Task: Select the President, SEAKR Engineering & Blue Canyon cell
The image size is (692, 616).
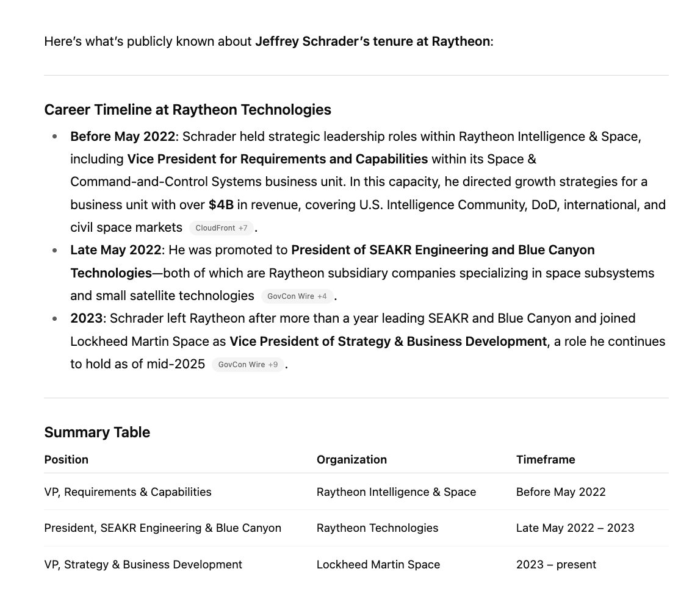Action: pos(163,528)
